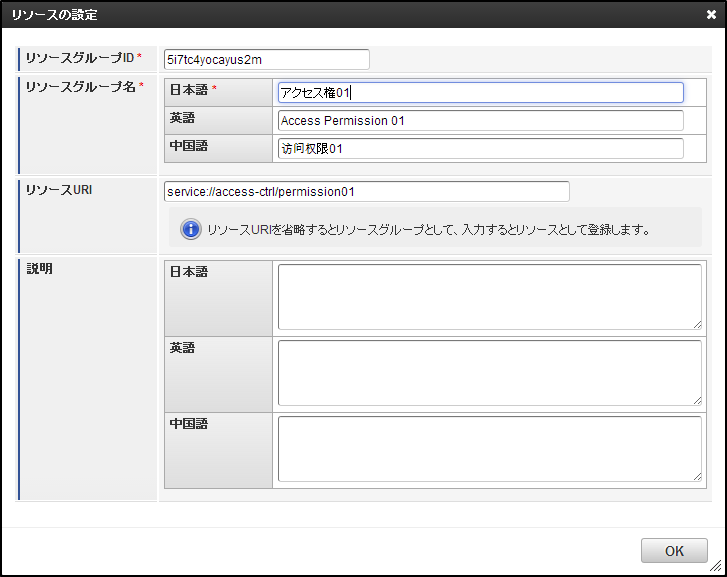Grab the 英語 description textarea resize handle
727x577 pixels.
click(x=697, y=400)
